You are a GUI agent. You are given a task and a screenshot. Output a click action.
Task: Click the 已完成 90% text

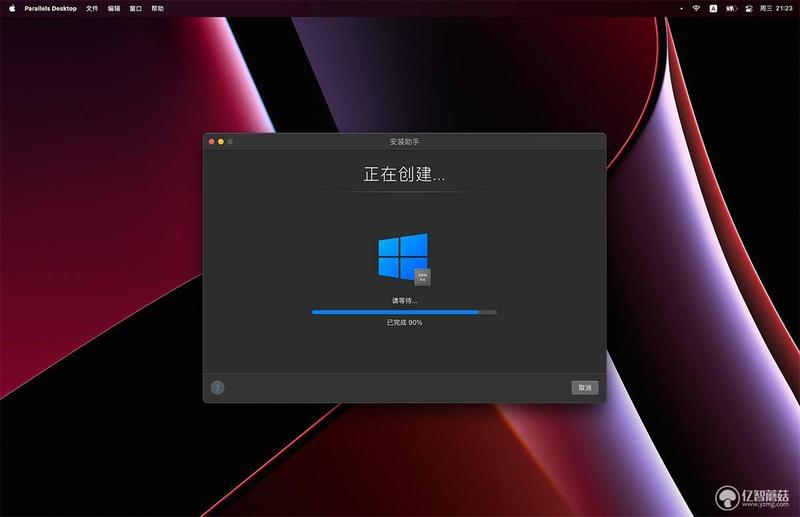tap(404, 323)
